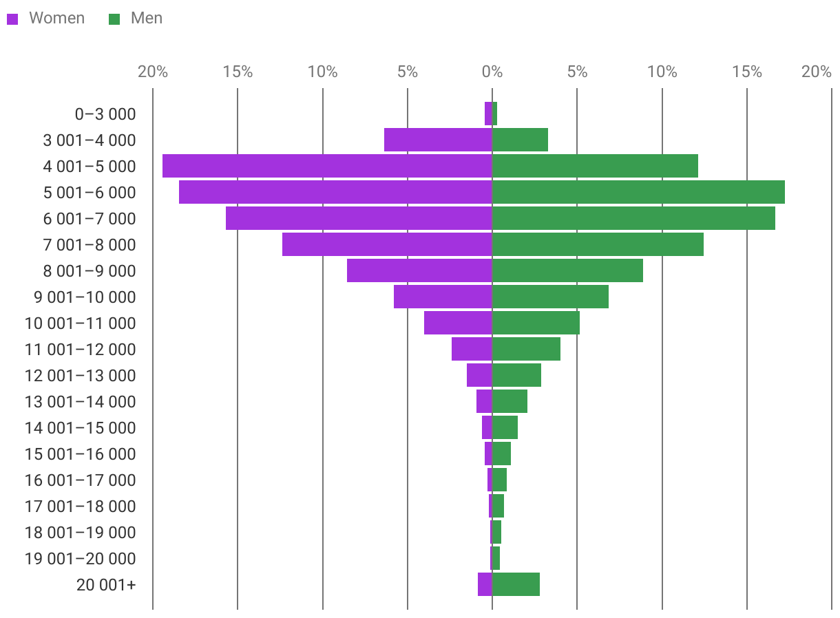Select the Women bar for 4 001–5 000

(327, 166)
